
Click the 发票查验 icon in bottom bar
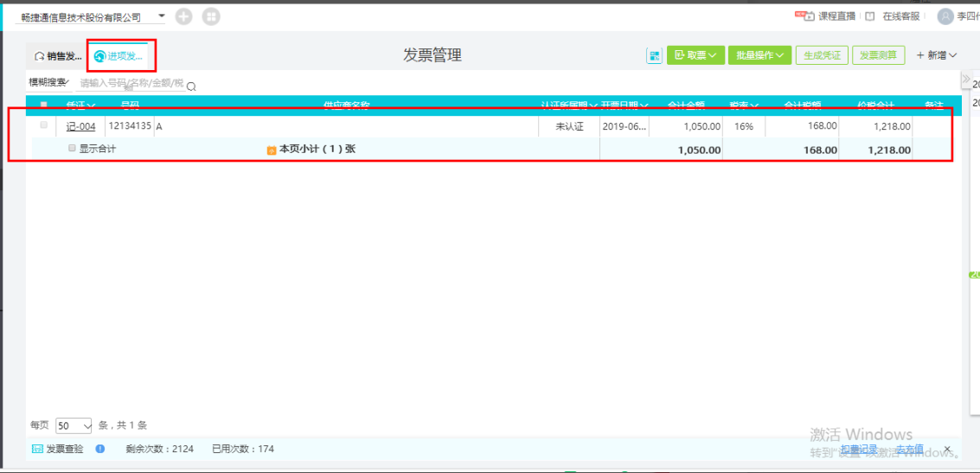[x=37, y=449]
